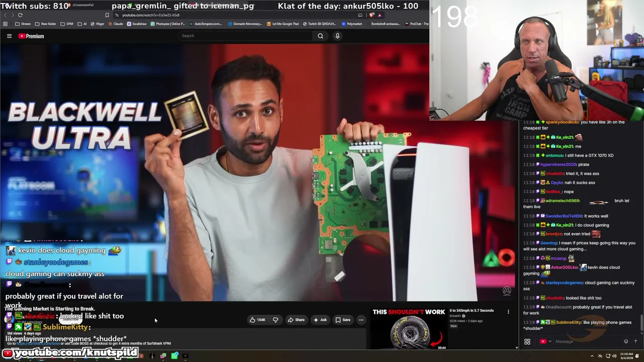Screen dimensions: 644x362
Task: Open the New folder bookmark folder
Action: (46, 24)
